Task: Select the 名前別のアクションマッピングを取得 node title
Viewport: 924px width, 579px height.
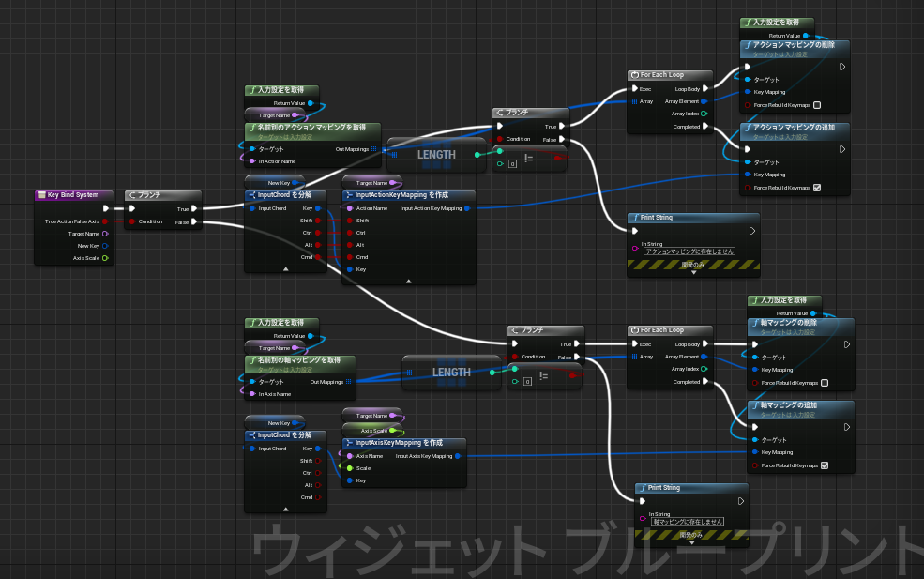Action: (x=311, y=127)
